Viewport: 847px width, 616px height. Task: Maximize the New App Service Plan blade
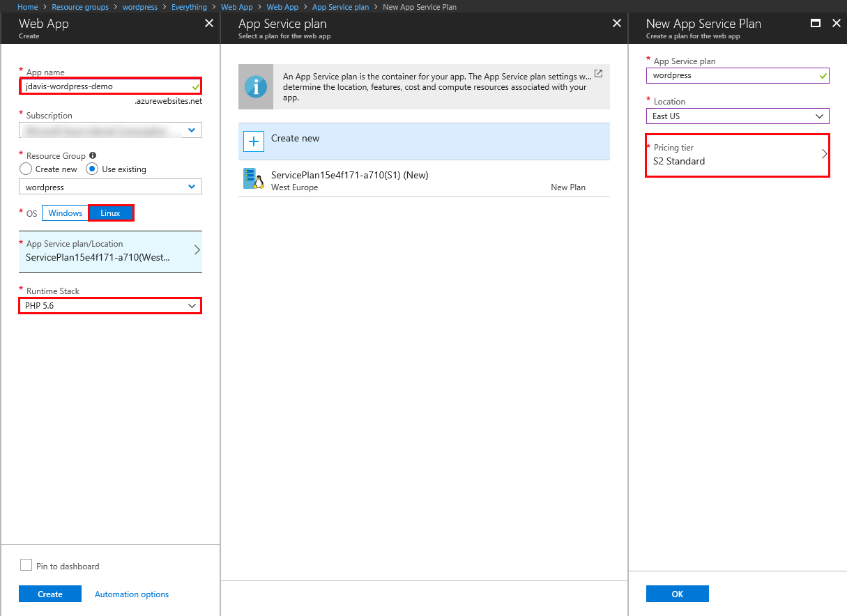815,24
